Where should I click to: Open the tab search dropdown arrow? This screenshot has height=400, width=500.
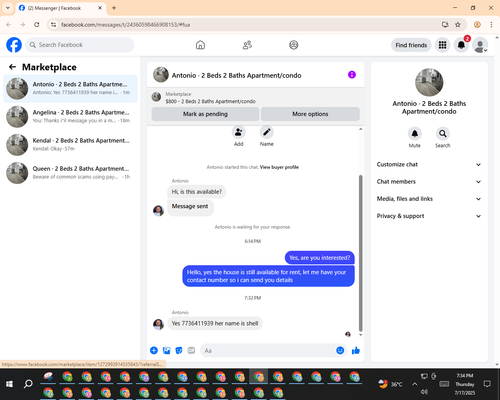(x=8, y=8)
